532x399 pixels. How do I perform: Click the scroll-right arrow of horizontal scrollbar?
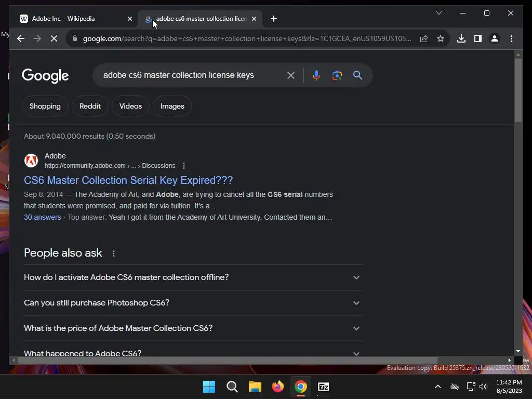pos(509,361)
